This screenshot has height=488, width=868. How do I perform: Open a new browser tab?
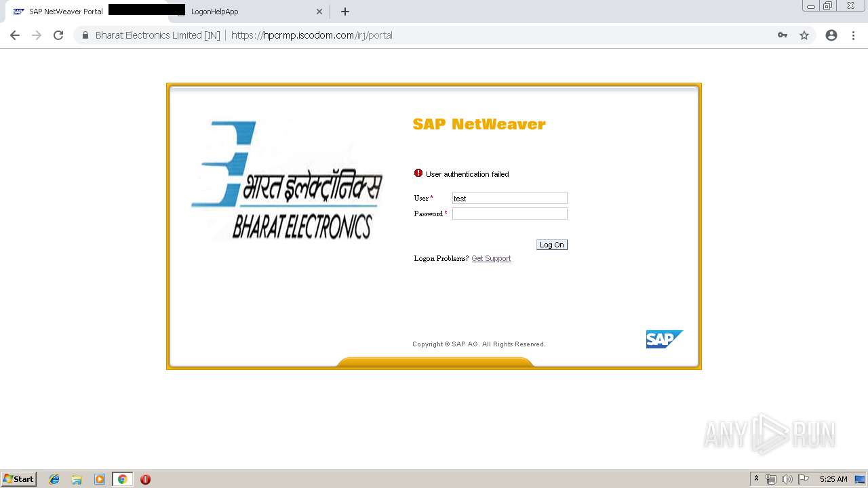[345, 12]
